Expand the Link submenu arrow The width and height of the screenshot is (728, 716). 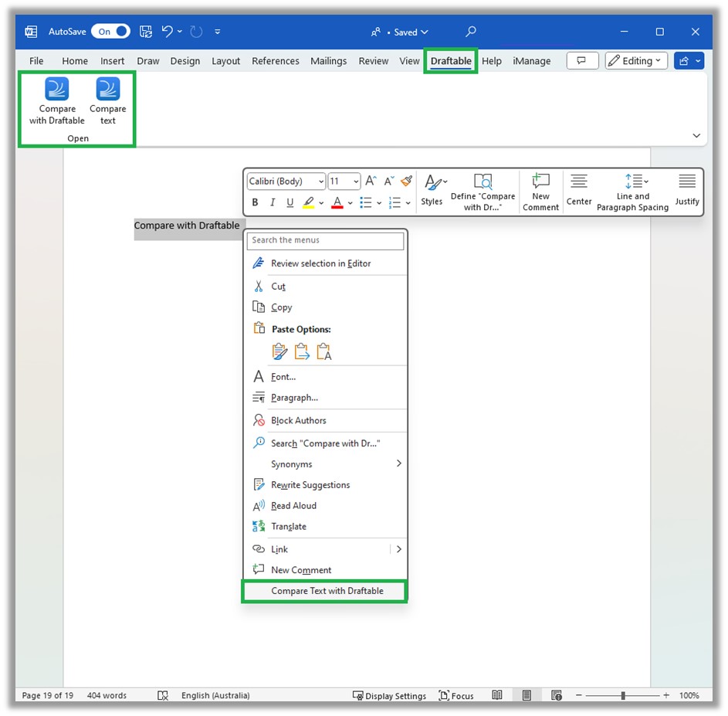coord(399,549)
